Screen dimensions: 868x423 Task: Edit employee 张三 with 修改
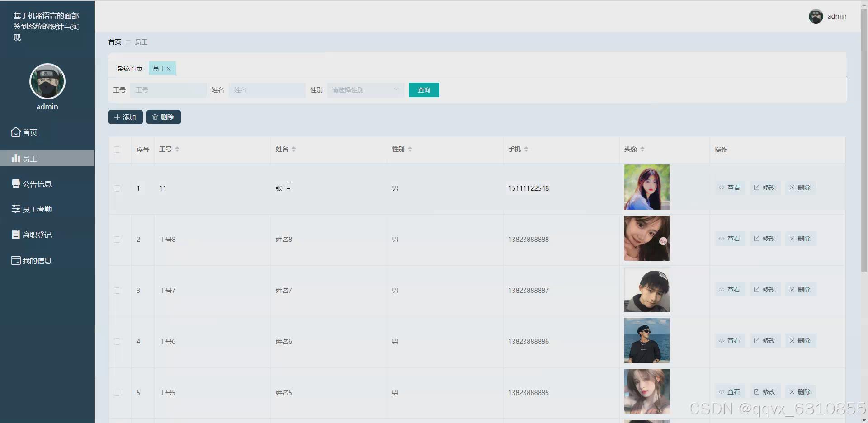point(765,188)
